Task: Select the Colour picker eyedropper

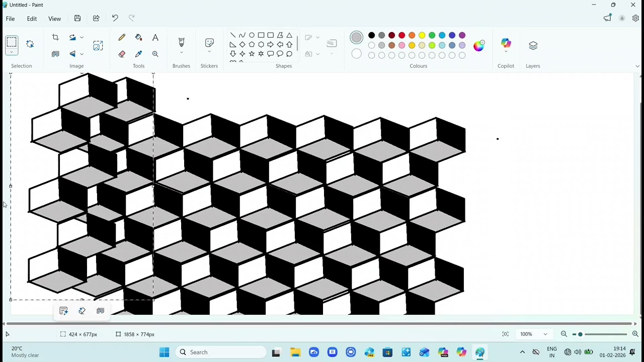Action: pyautogui.click(x=138, y=54)
